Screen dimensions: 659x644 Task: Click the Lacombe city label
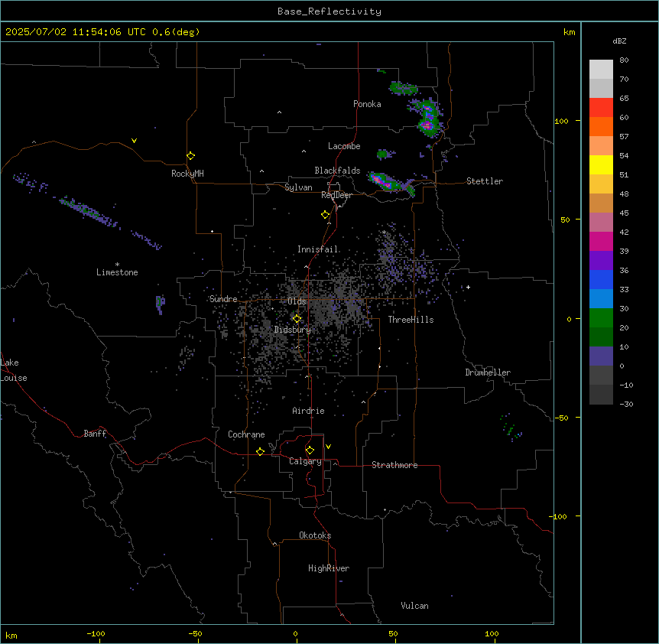coord(344,146)
